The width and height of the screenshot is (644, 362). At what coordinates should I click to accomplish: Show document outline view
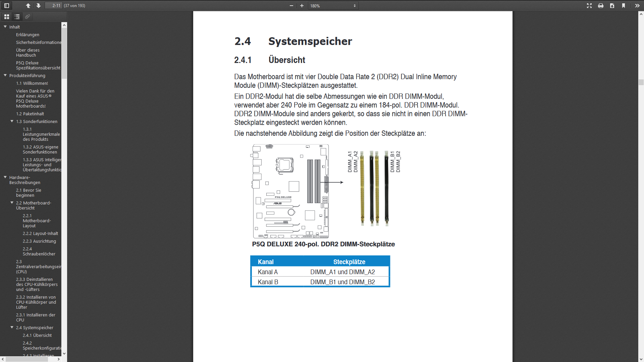pyautogui.click(x=17, y=16)
